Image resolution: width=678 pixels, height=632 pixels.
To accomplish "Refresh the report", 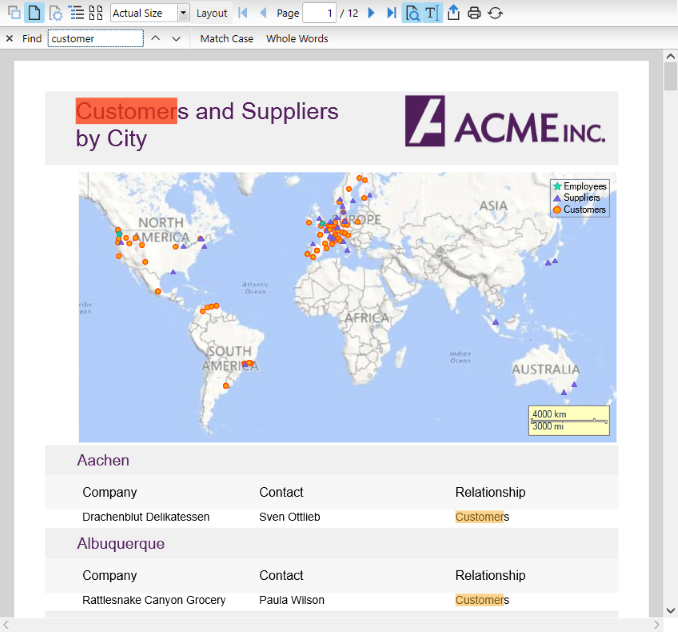I will coord(495,13).
